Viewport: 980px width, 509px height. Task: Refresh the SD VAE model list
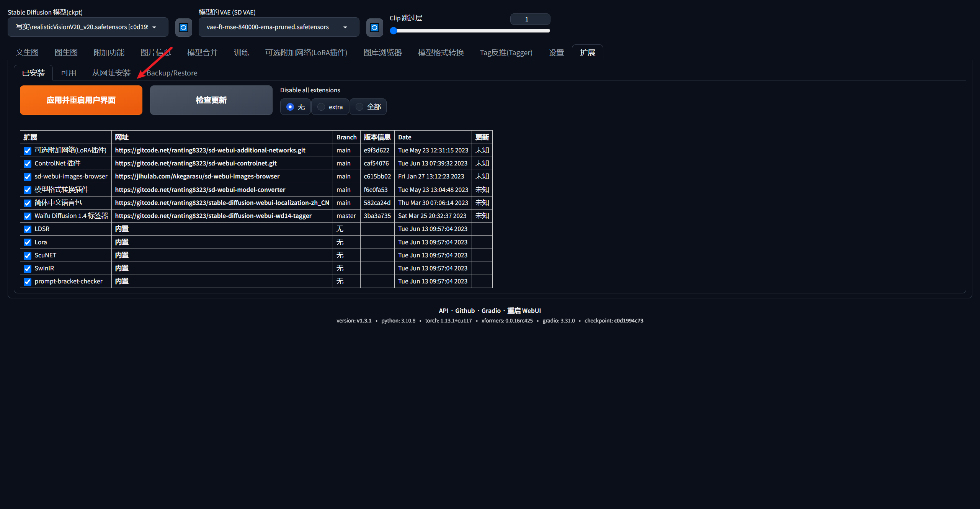click(x=374, y=27)
